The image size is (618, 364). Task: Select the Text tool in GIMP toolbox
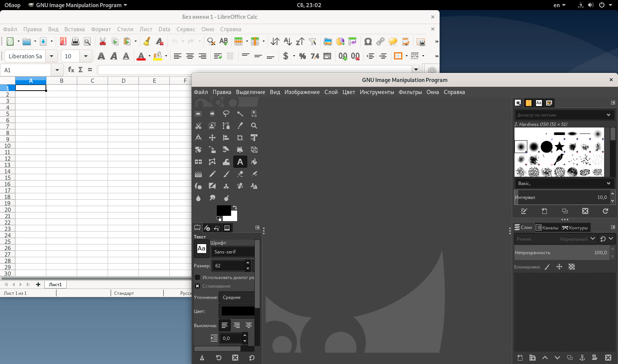(240, 162)
